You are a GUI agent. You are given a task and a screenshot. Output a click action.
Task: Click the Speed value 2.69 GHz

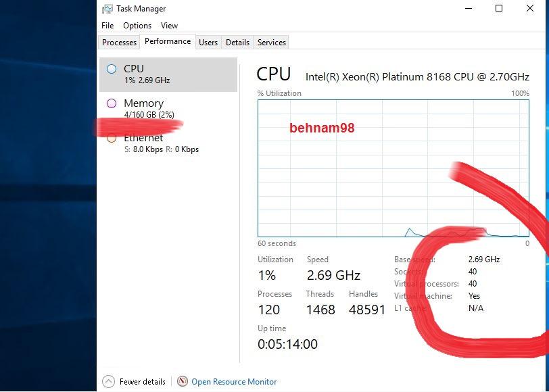[x=333, y=276]
